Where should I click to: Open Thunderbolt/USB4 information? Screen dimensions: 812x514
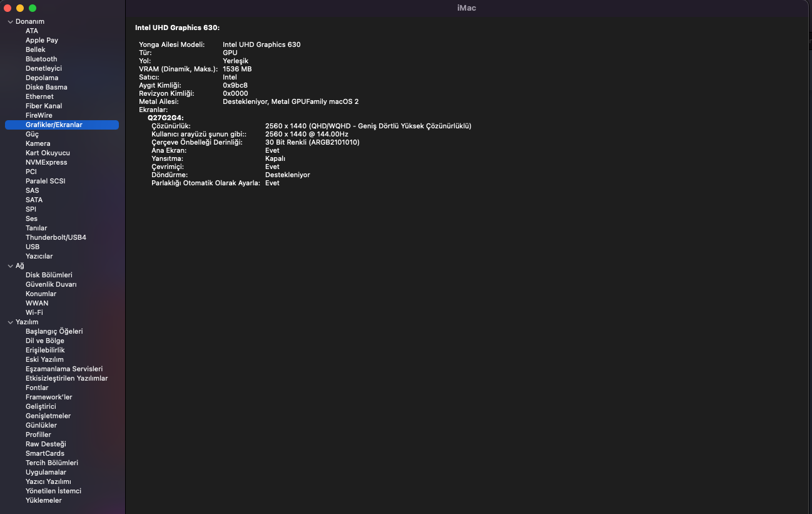56,237
